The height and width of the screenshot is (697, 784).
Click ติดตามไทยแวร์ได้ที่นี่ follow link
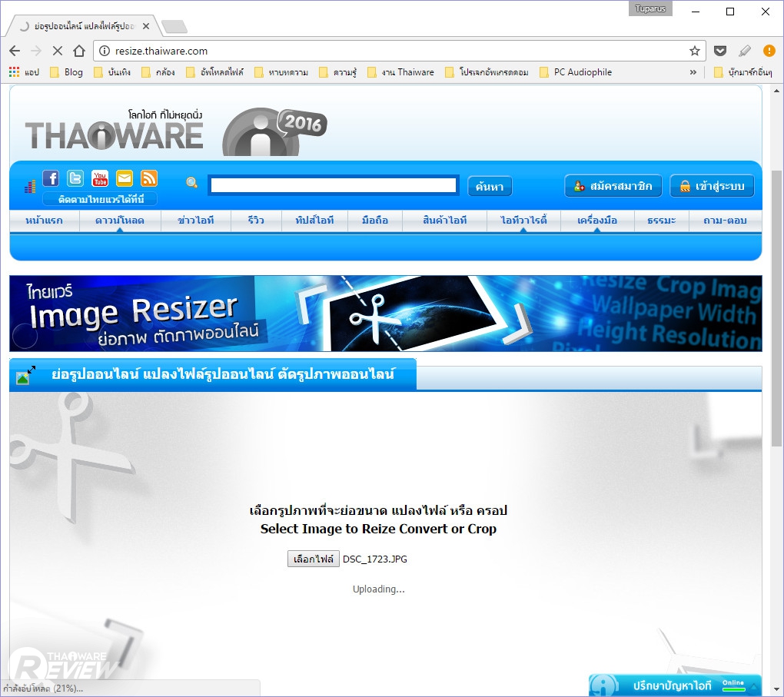(x=100, y=200)
